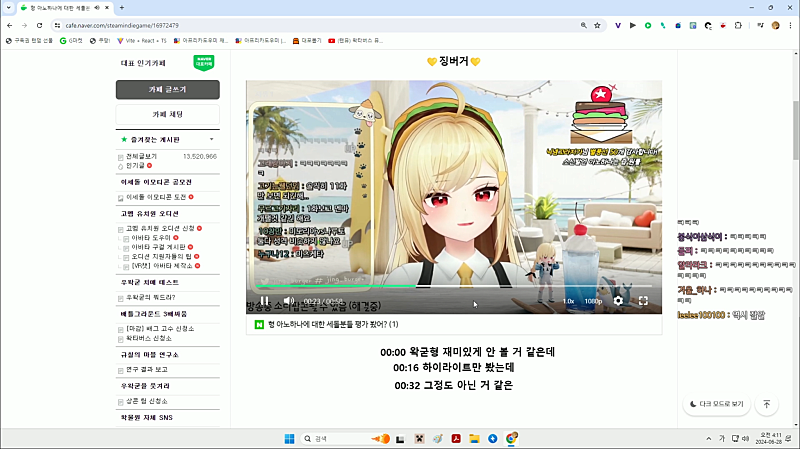The width and height of the screenshot is (800, 449).
Task: Expand the 즐겨찾는 게시판 dropdown arrow
Action: (x=212, y=140)
